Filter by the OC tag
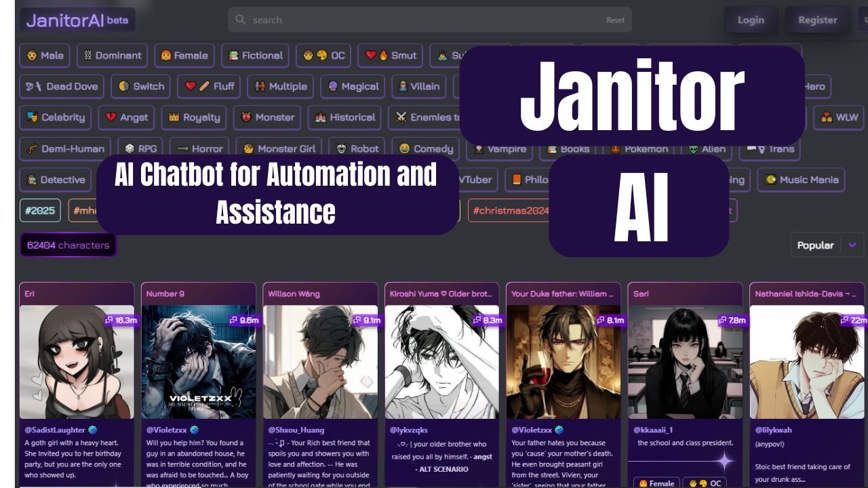This screenshot has width=868, height=488. 323,56
